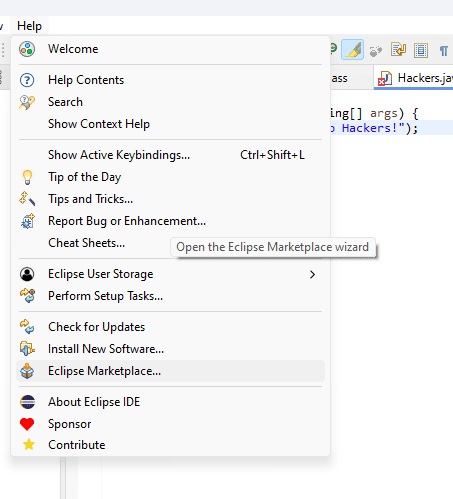Click the Check for Updates icon

27,327
